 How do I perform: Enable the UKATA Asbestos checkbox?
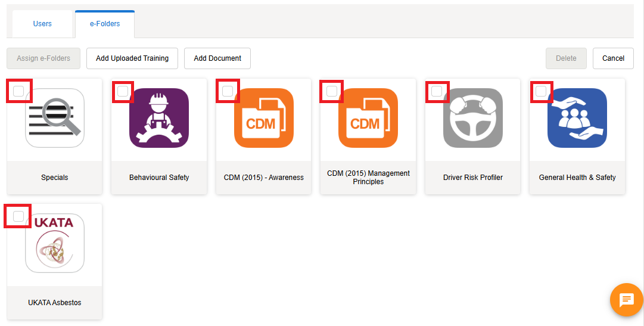tap(18, 216)
